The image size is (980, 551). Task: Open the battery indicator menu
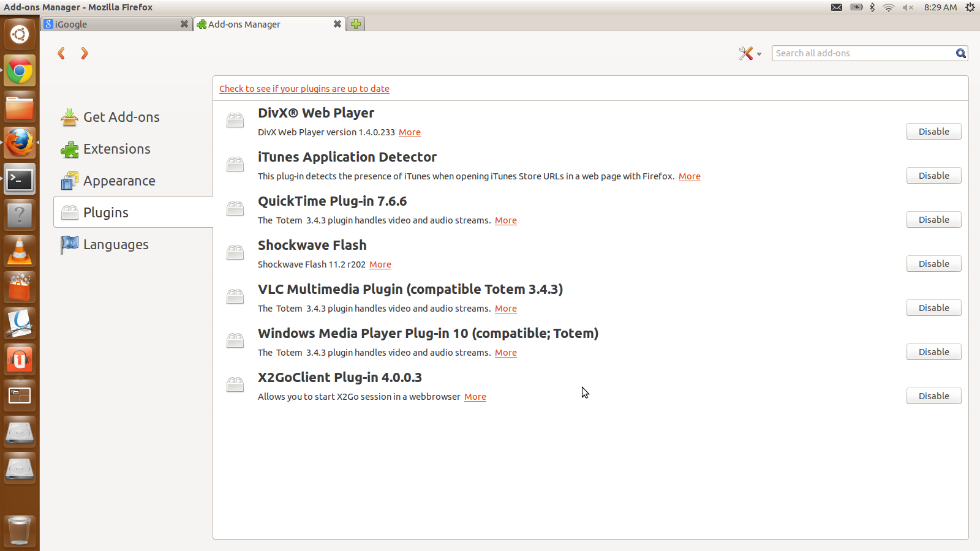pyautogui.click(x=856, y=7)
